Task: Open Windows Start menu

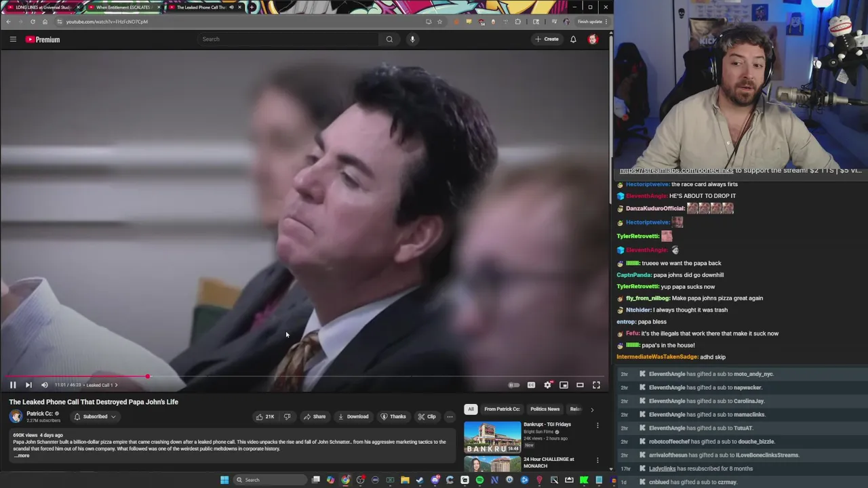Action: tap(224, 480)
